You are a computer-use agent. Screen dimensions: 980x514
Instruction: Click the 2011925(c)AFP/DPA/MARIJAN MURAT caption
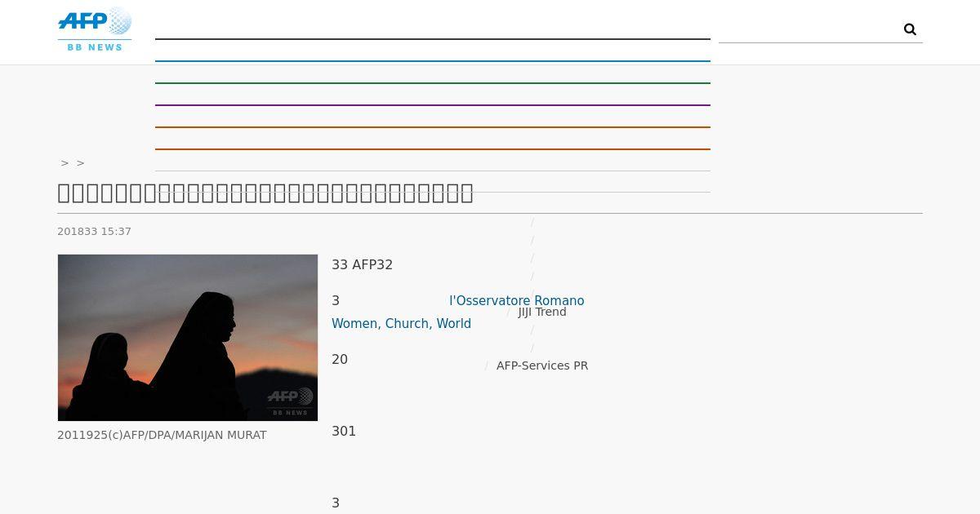[x=162, y=435]
